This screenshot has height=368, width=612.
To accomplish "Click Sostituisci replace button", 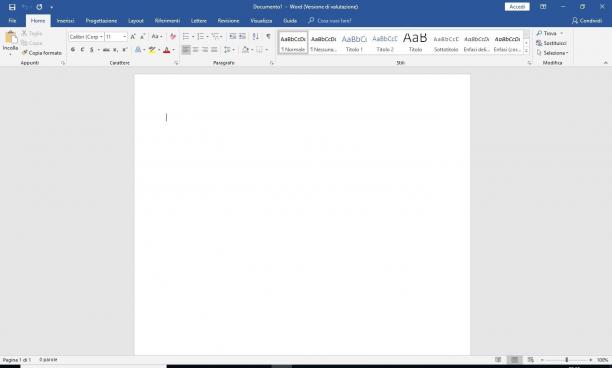I will coord(551,43).
